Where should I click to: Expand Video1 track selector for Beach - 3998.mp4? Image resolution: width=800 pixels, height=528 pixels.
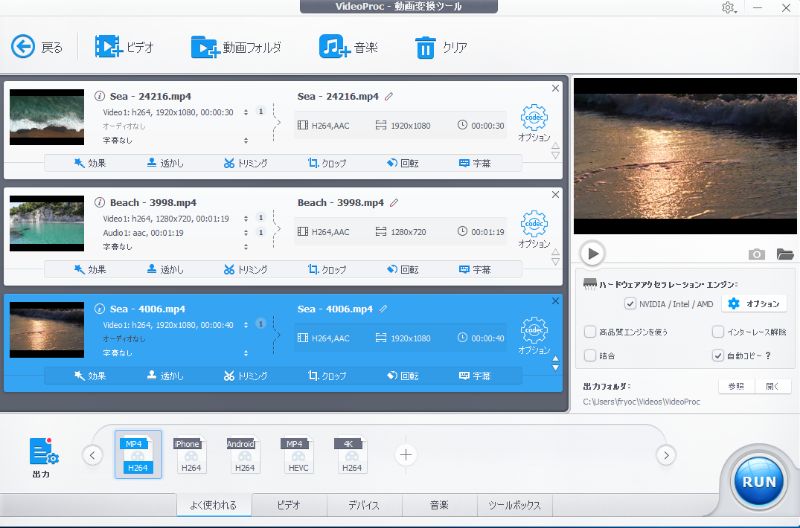click(246, 218)
